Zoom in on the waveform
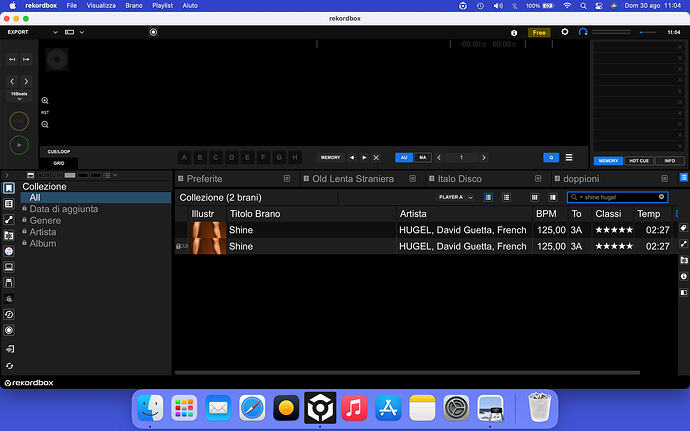This screenshot has height=431, width=690. pos(45,101)
